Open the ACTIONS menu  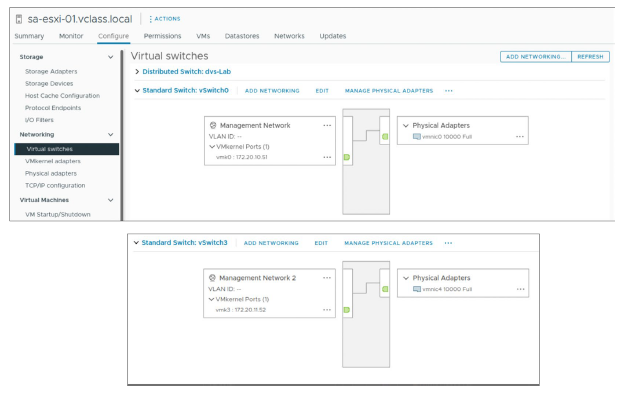pos(165,19)
